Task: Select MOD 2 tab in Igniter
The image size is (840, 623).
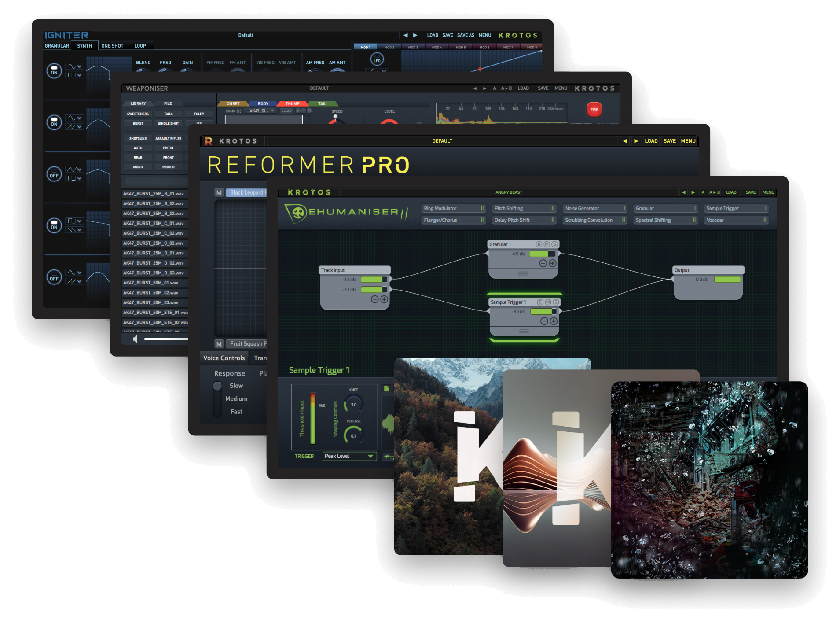Action: (389, 47)
